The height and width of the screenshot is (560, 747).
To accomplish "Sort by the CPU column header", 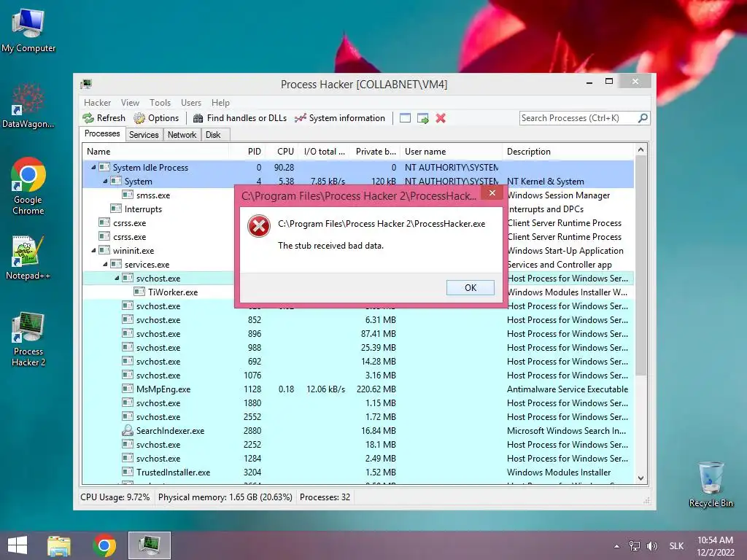I will click(282, 152).
